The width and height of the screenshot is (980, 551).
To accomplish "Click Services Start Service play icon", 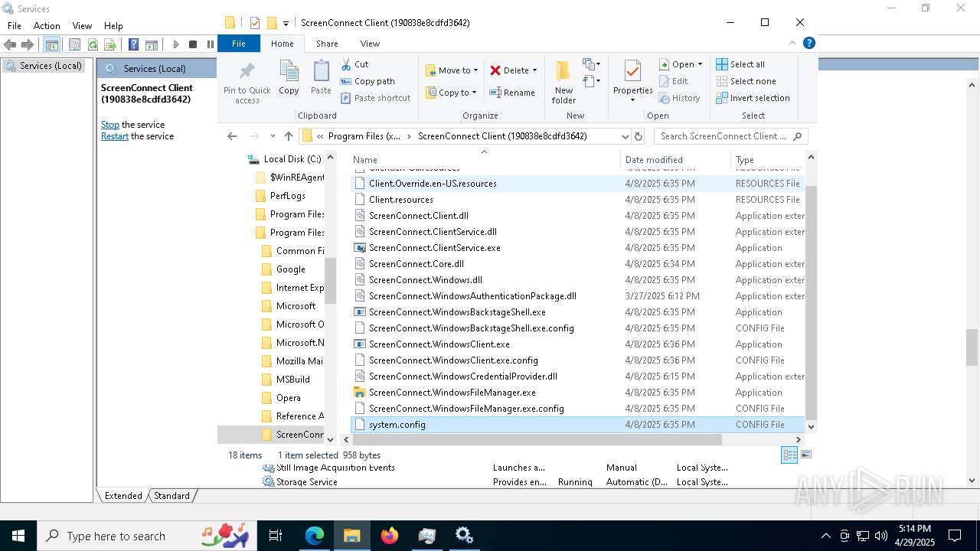I will (175, 45).
